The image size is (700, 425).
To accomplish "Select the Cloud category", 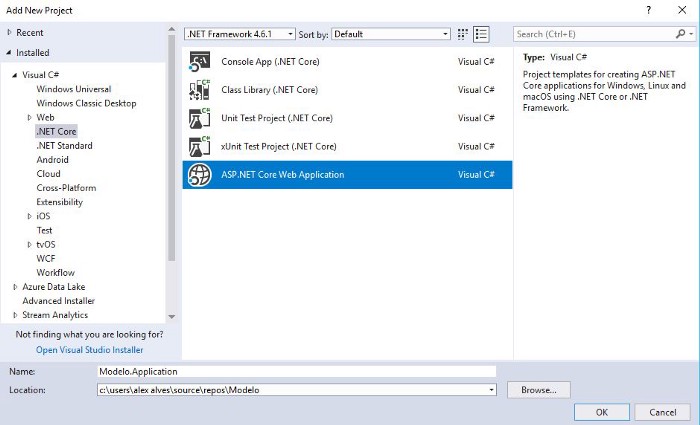I will pos(48,174).
